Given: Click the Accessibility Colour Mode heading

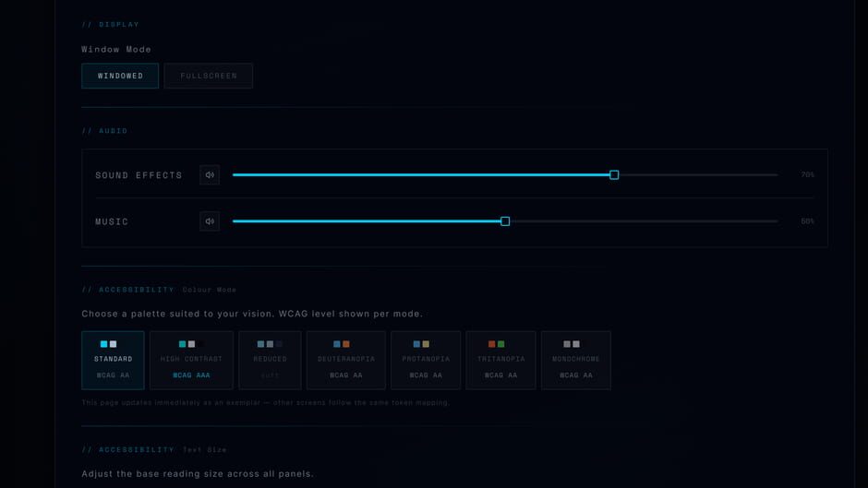Looking at the screenshot, I should click(x=159, y=290).
